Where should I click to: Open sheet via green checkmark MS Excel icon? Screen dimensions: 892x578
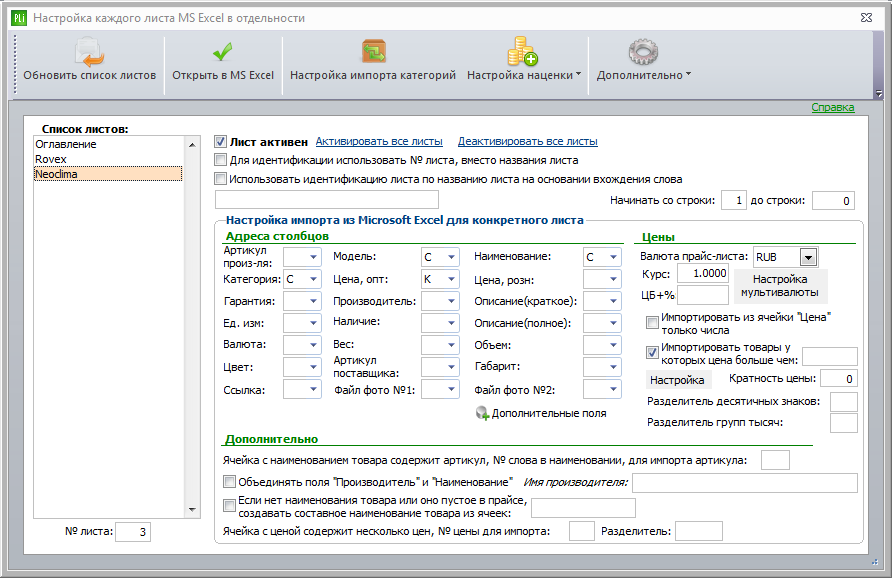tap(222, 52)
